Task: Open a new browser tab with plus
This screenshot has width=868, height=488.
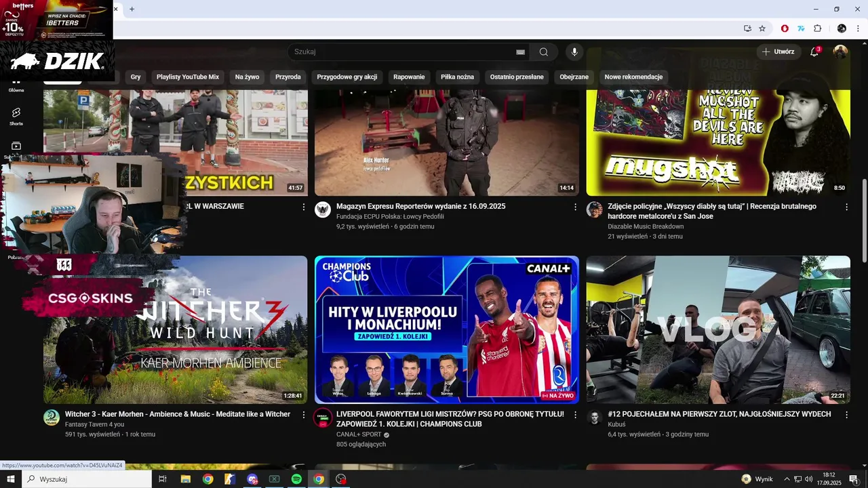Action: (132, 9)
